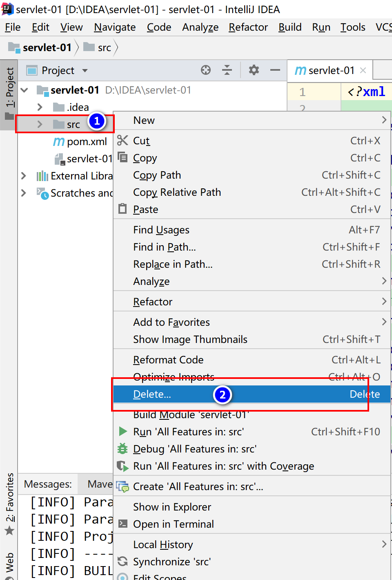This screenshot has width=392, height=580.
Task: Click the src breadcrumb
Action: coord(97,47)
